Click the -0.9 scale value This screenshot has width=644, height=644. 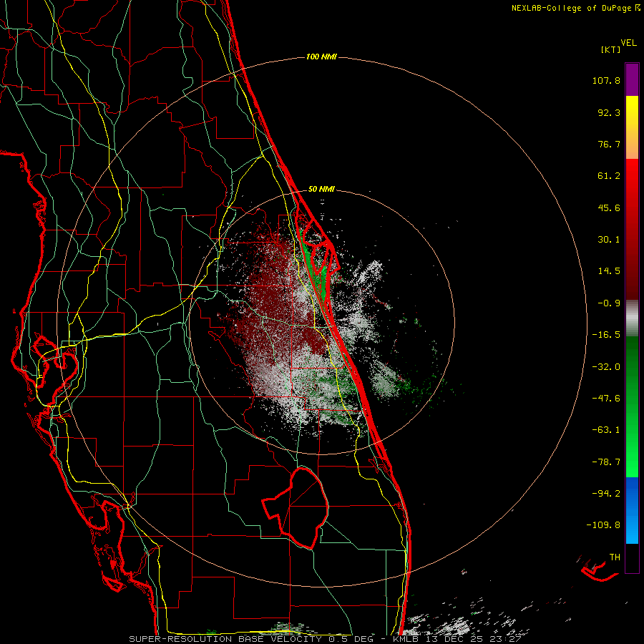(609, 303)
